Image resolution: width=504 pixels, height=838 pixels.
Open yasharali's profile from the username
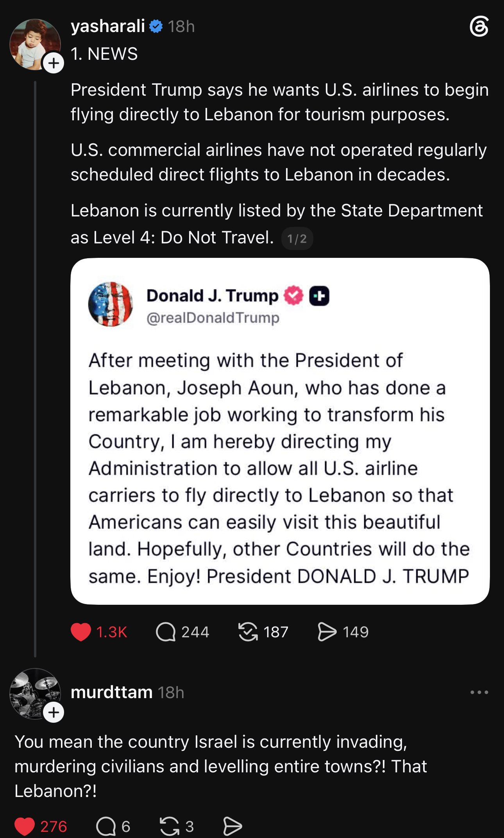[108, 26]
